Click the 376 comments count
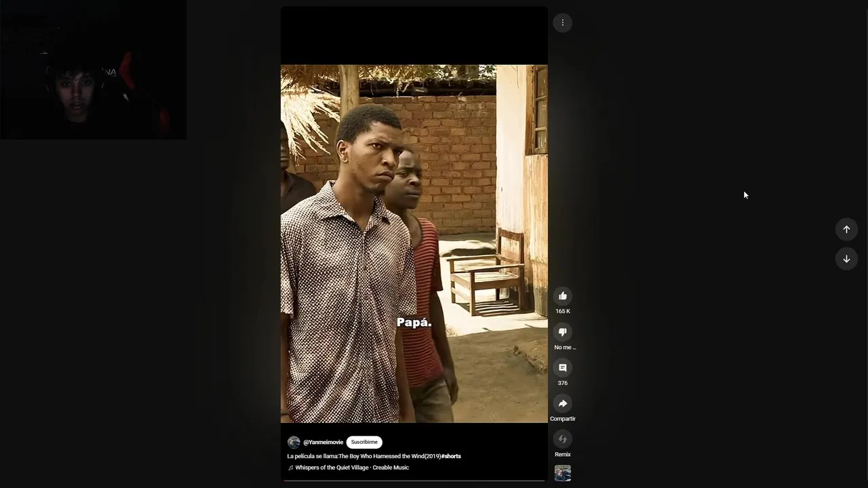 tap(562, 383)
